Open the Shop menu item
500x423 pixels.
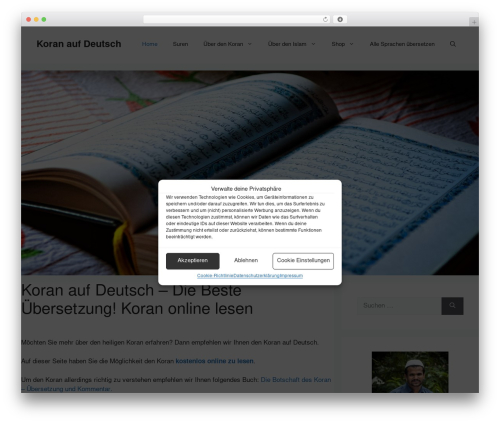tap(338, 44)
